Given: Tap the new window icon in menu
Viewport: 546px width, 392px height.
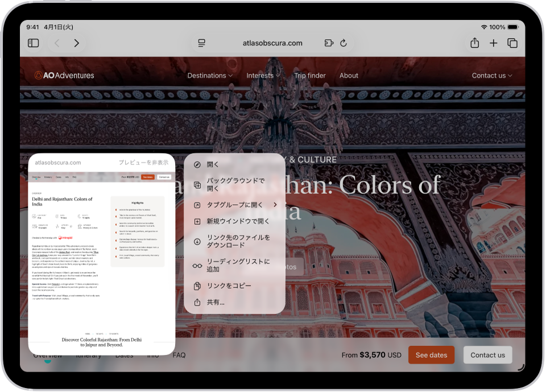Looking at the screenshot, I should [197, 221].
